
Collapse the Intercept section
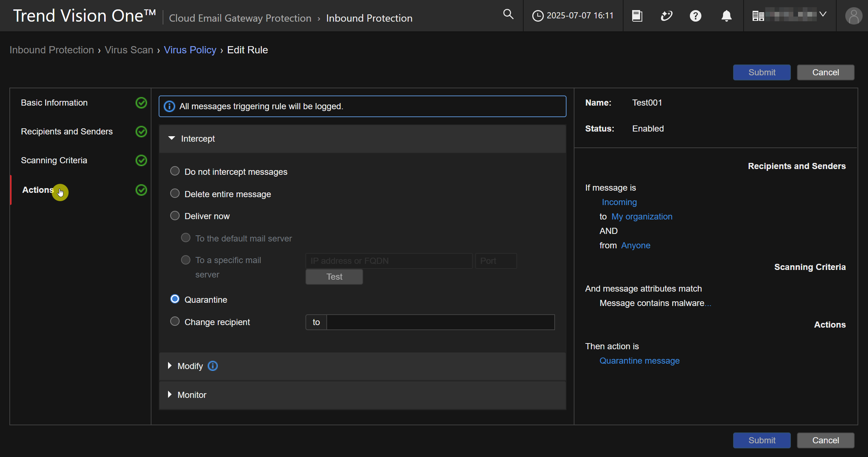pos(172,138)
